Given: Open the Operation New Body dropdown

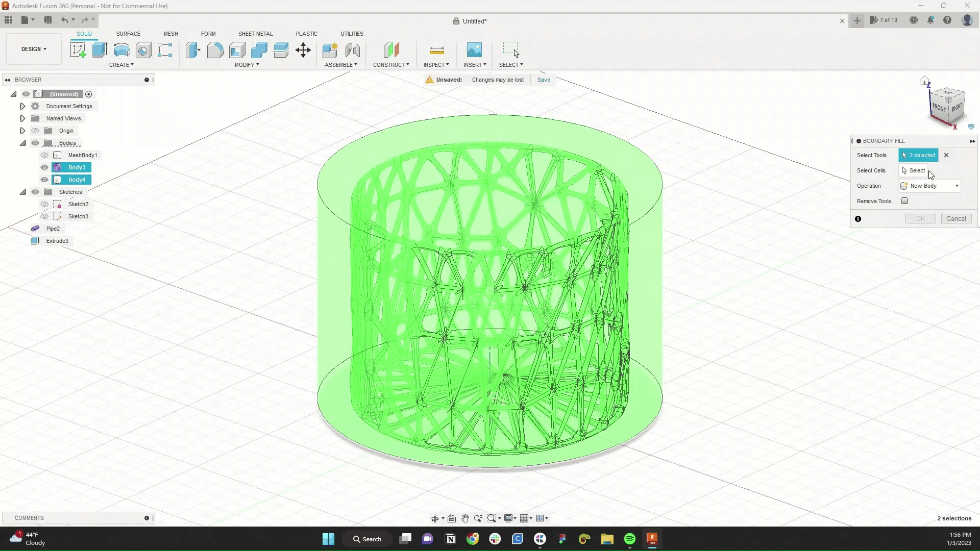Looking at the screenshot, I should [x=930, y=186].
